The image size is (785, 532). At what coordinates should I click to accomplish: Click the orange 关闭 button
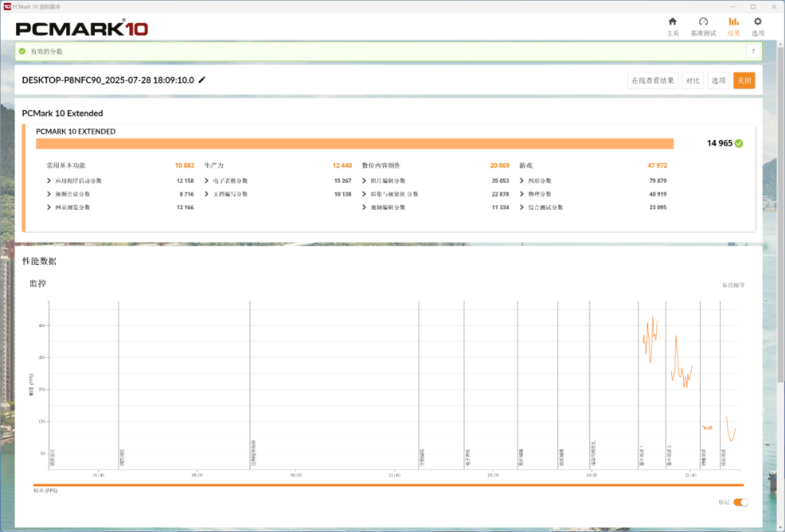(744, 81)
